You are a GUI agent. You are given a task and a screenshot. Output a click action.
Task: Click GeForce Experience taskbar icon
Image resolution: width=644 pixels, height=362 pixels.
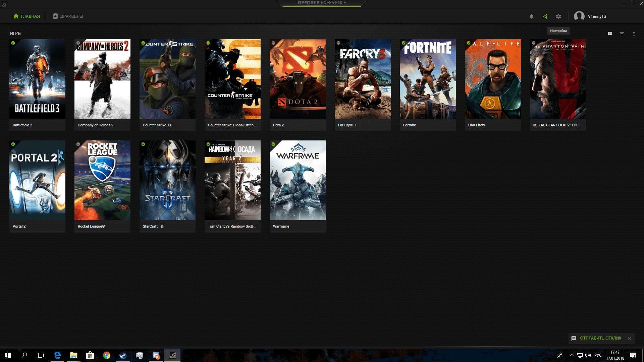pos(172,355)
